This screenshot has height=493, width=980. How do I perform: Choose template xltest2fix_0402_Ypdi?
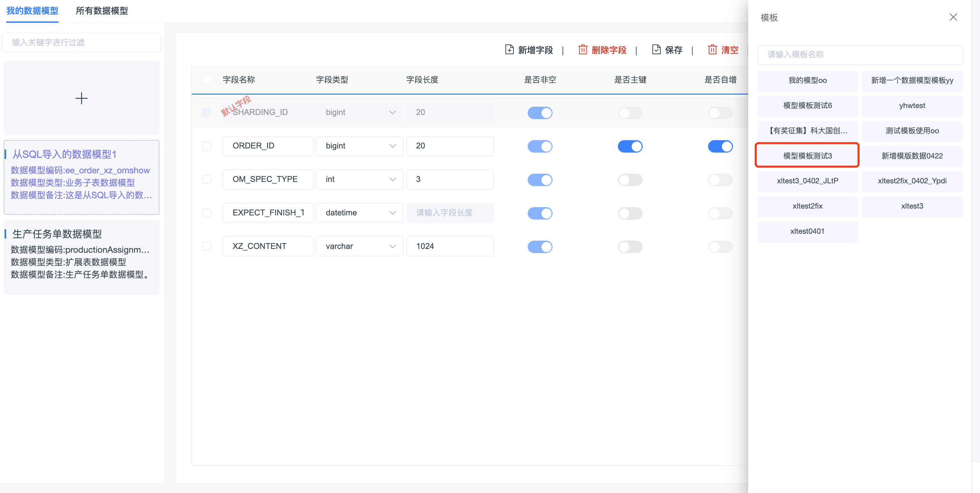[x=912, y=181]
